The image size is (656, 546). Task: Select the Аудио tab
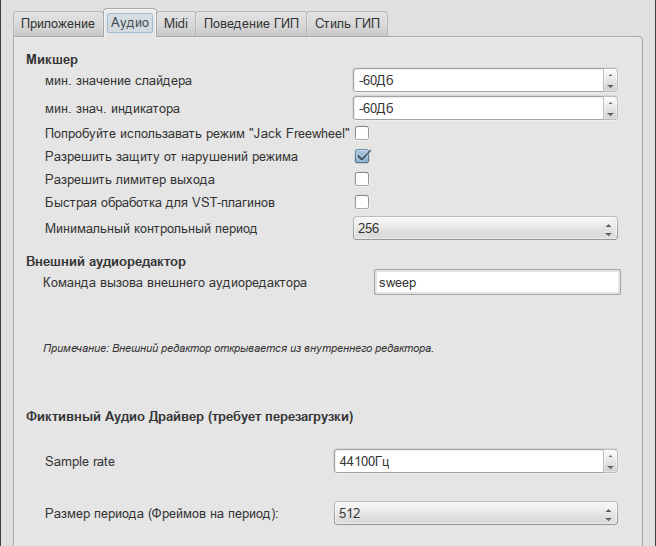click(x=130, y=23)
